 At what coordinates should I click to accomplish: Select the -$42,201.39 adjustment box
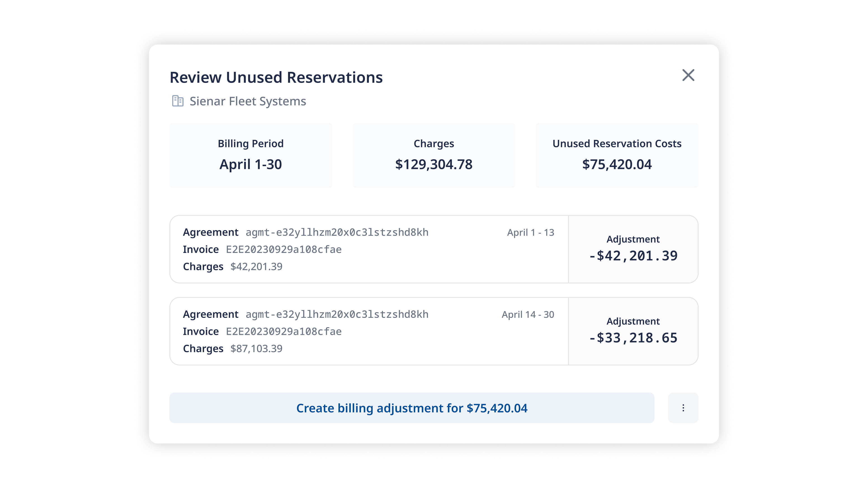[x=633, y=249]
